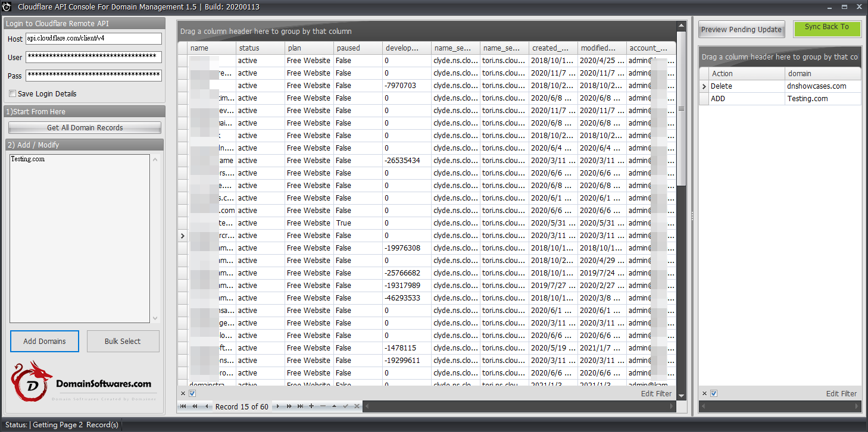Select cell with value -25766682
This screenshot has width=868, height=432.
(x=407, y=273)
